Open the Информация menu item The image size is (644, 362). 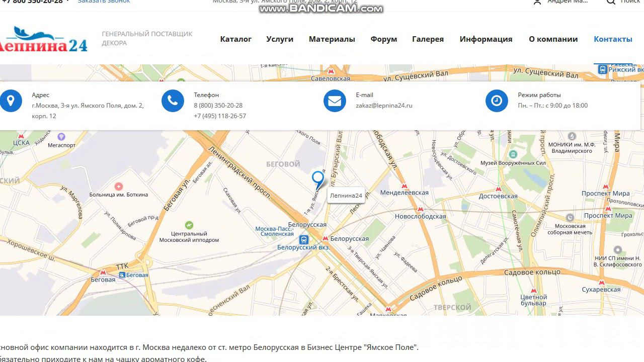click(486, 39)
